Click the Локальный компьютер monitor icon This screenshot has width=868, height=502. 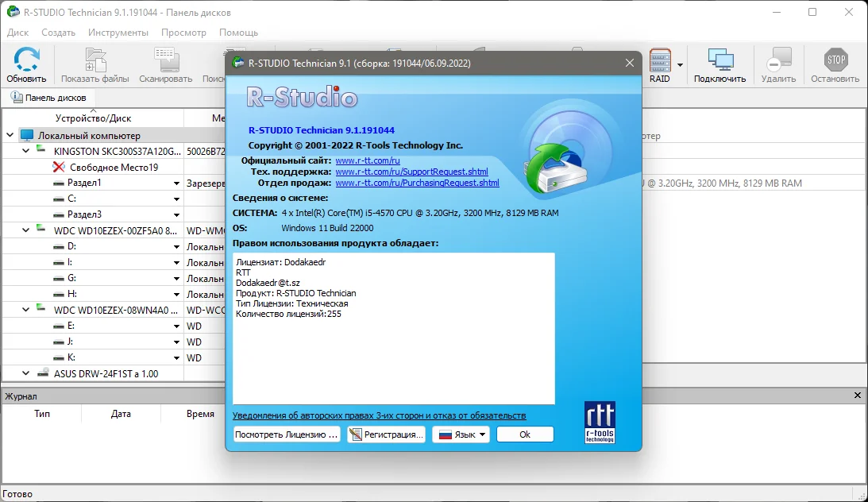[26, 135]
